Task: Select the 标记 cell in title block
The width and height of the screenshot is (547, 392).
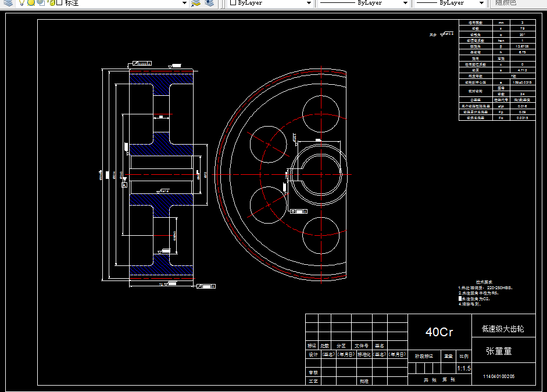Action: coord(312,346)
